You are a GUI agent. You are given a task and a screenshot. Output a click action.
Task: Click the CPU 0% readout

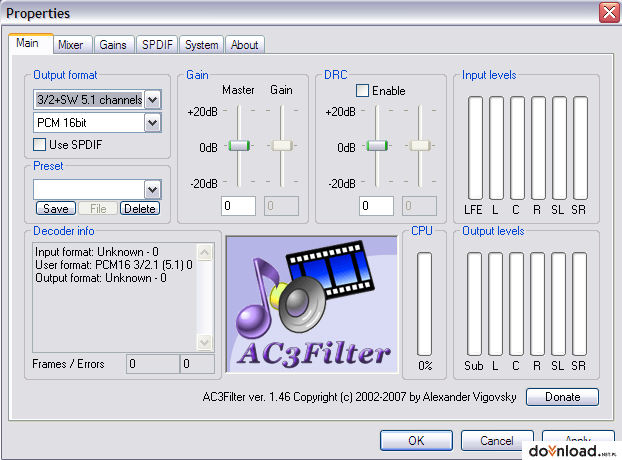(425, 366)
